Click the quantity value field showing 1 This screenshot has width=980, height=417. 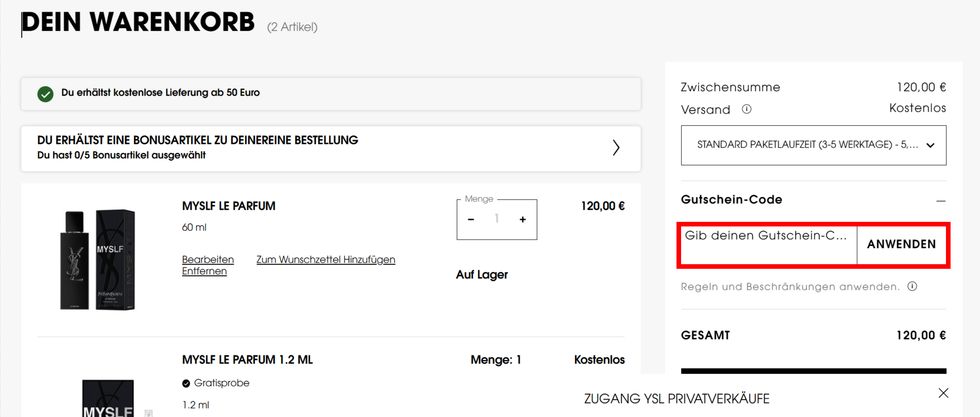(497, 219)
